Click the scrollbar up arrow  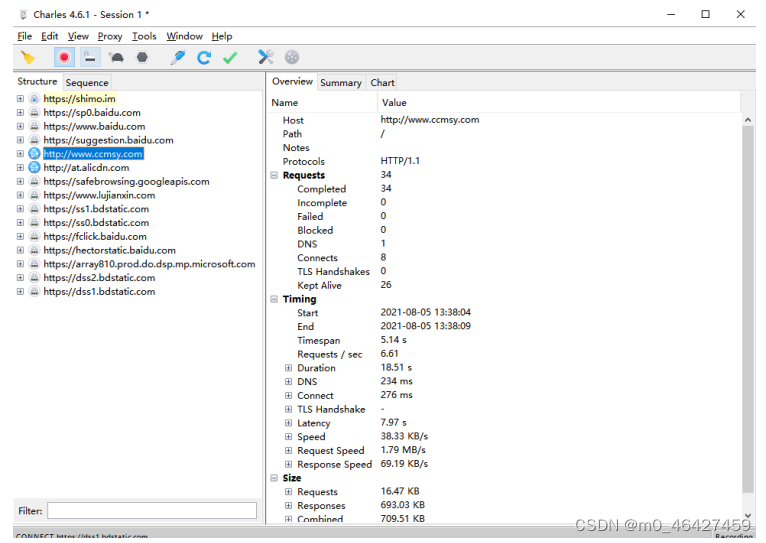(747, 120)
